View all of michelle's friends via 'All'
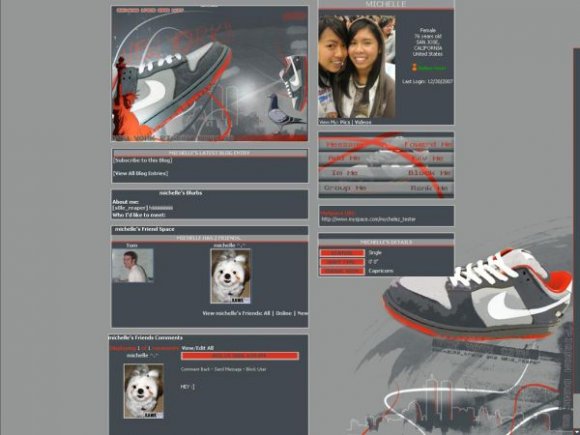The width and height of the screenshot is (580, 435). 266,313
